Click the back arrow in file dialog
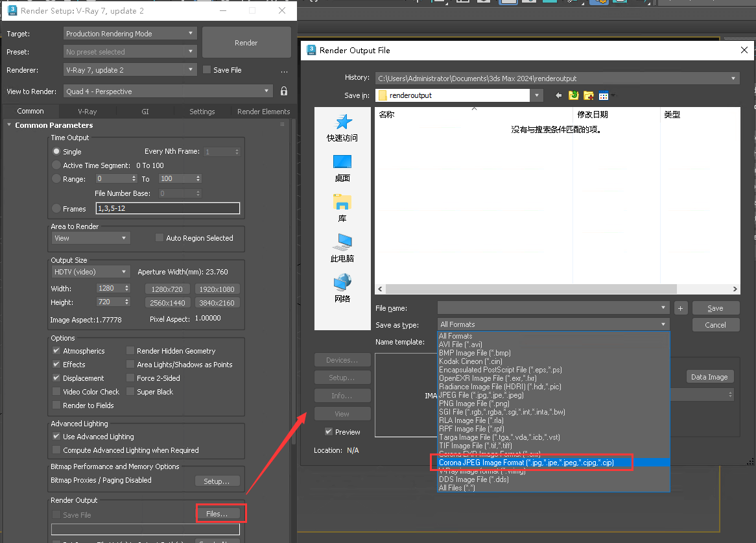This screenshot has height=543, width=756. (559, 95)
